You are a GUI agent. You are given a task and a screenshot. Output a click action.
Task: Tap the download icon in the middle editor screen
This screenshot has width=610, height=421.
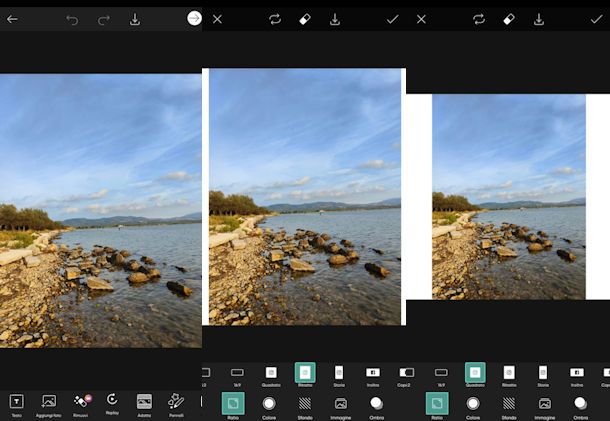point(335,19)
